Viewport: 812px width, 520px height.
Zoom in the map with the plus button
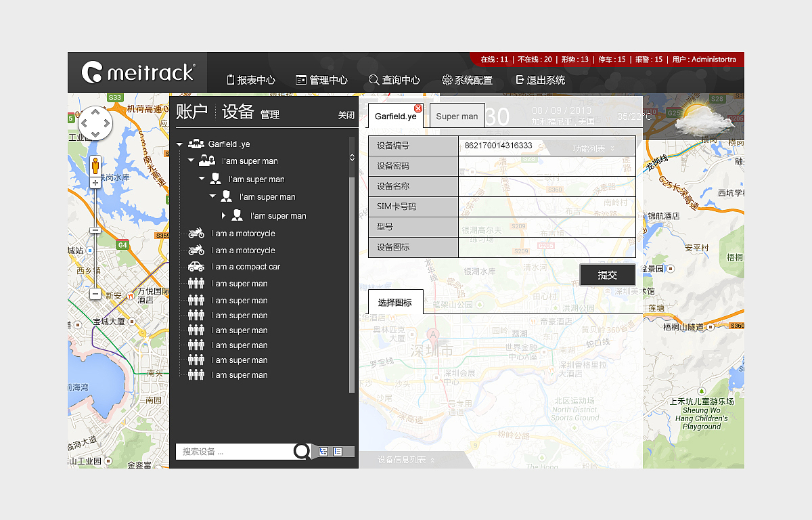pyautogui.click(x=95, y=183)
